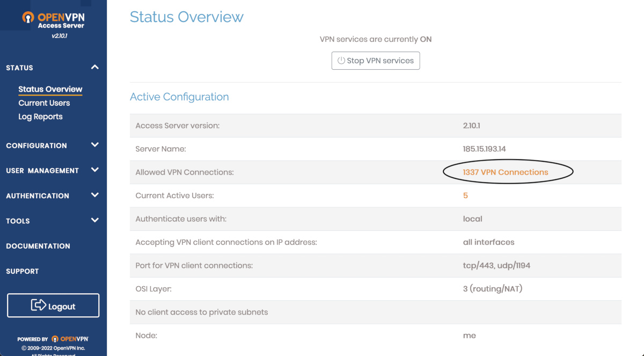Image resolution: width=644 pixels, height=356 pixels.
Task: Click the Logout button
Action: tap(53, 306)
